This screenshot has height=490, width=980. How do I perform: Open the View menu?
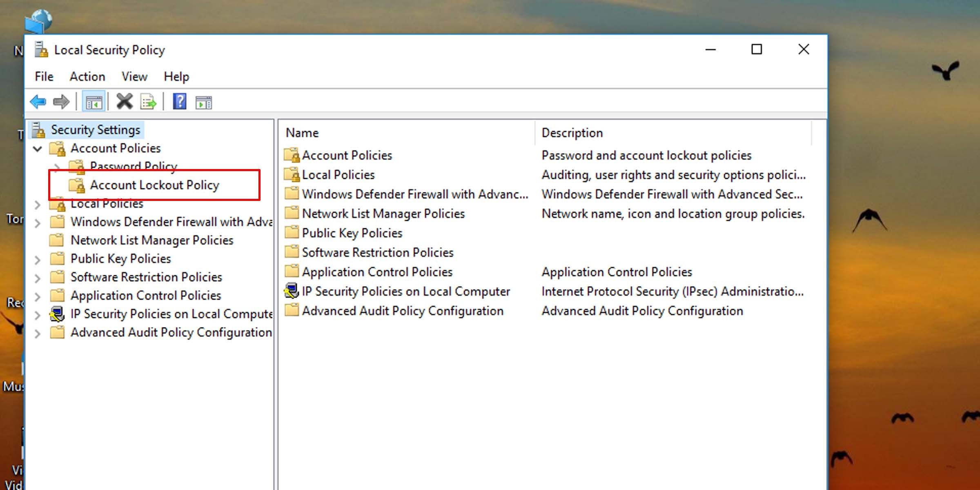[x=134, y=77]
